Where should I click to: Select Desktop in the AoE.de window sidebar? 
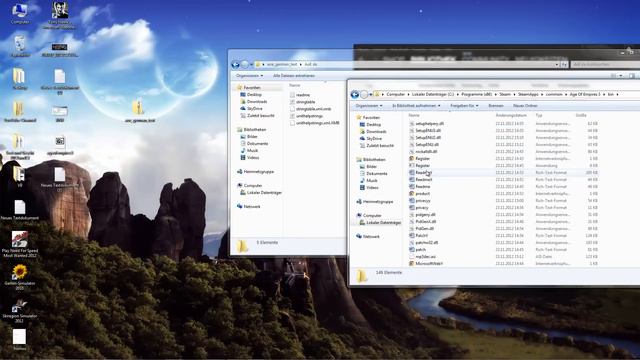[x=254, y=95]
